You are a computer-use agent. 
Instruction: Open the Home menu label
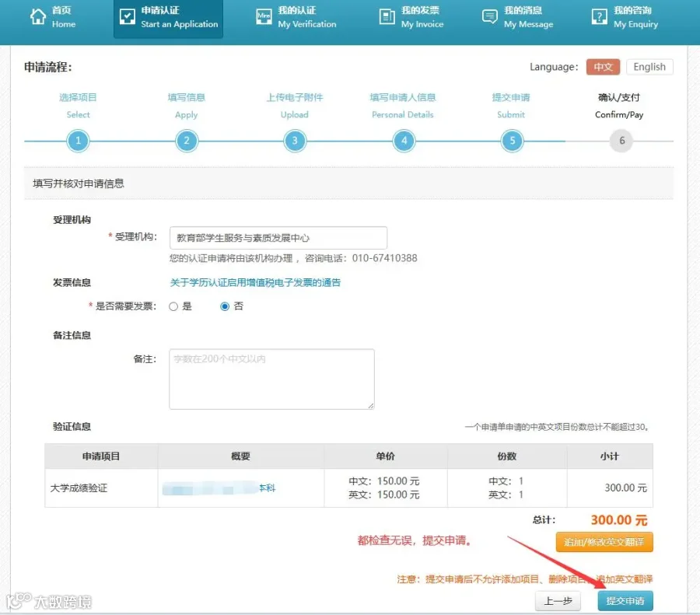point(64,17)
